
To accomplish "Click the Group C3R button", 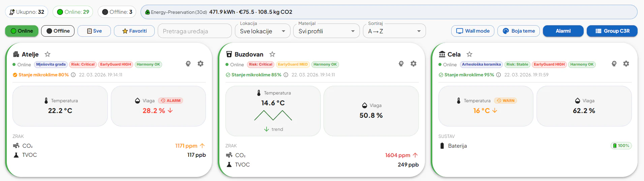I will click(x=612, y=31).
